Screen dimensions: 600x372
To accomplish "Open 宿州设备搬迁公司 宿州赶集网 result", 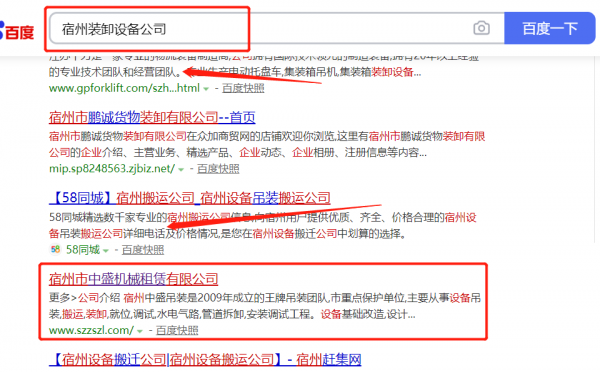I will pos(205,359).
